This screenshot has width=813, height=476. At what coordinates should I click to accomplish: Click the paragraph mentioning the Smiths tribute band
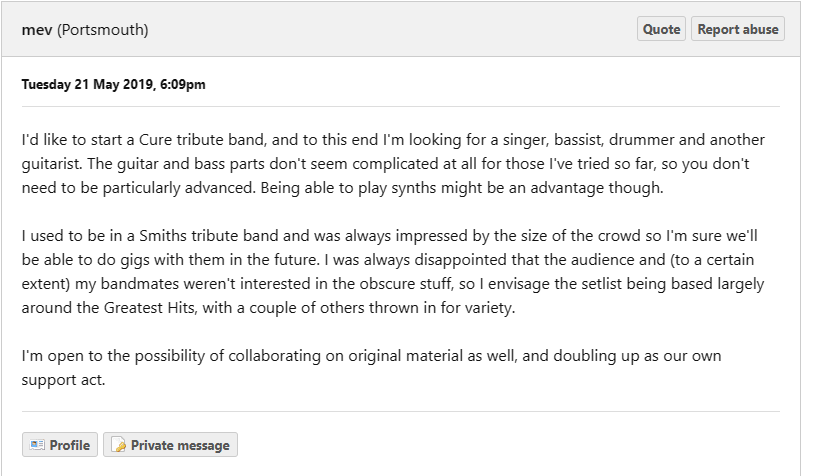(390, 272)
